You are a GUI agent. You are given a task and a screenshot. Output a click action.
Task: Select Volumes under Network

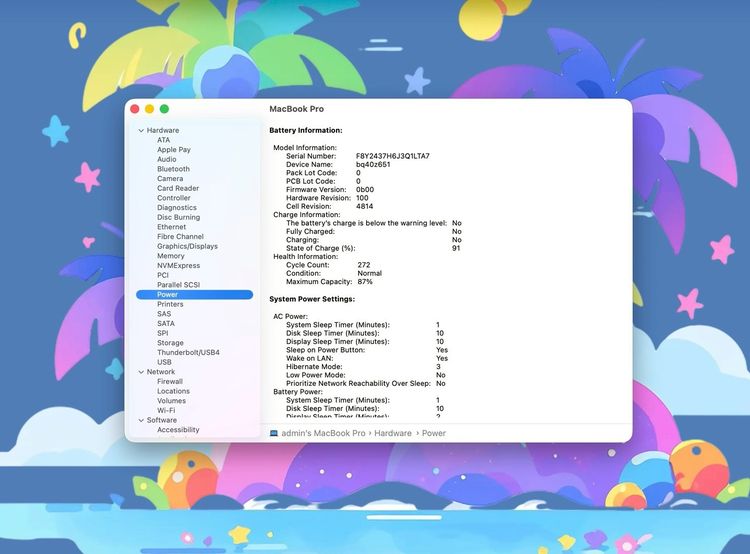click(171, 401)
